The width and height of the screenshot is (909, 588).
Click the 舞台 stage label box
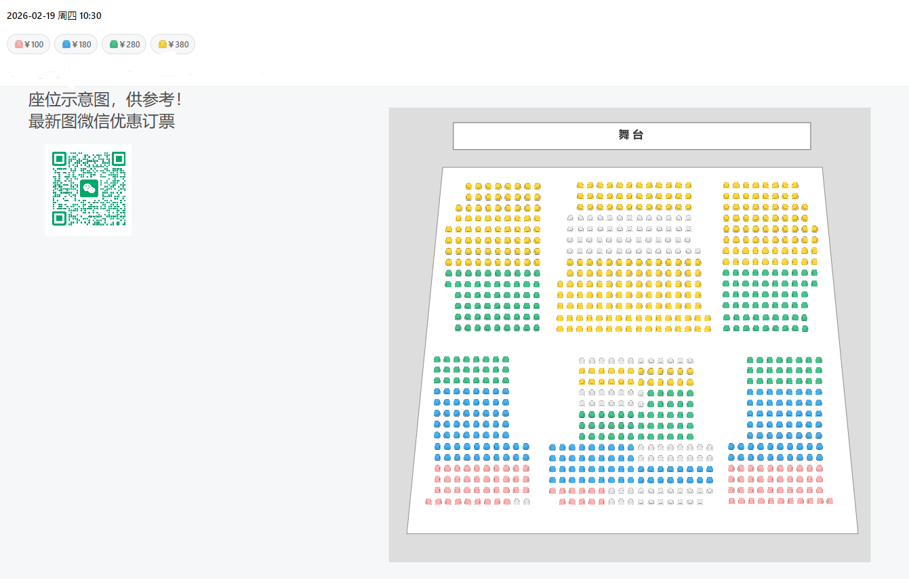coord(632,135)
